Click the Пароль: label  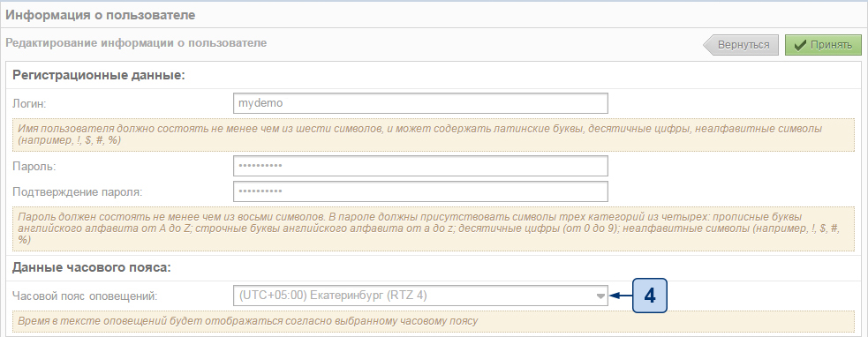[x=34, y=167]
